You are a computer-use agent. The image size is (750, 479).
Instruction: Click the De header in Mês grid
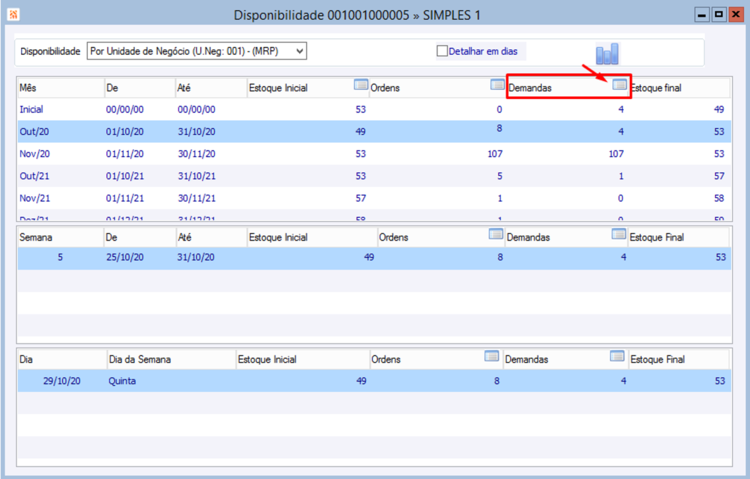pyautogui.click(x=140, y=88)
